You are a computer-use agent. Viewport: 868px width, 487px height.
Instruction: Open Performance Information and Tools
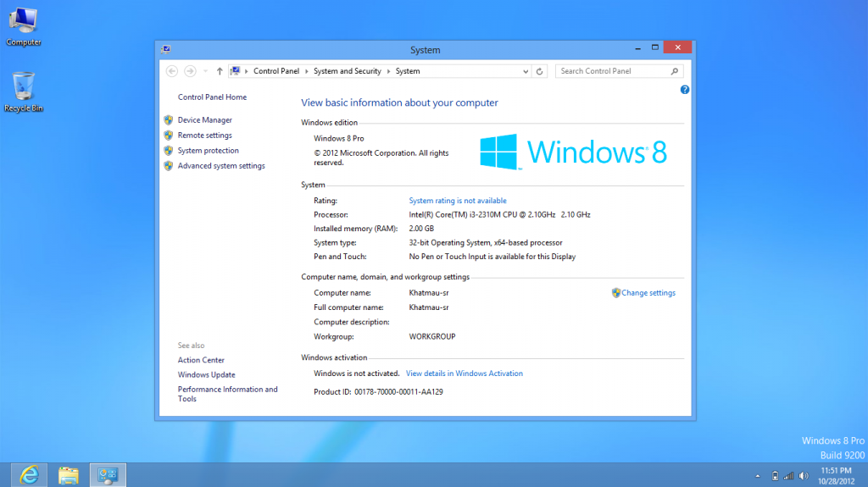(x=227, y=394)
